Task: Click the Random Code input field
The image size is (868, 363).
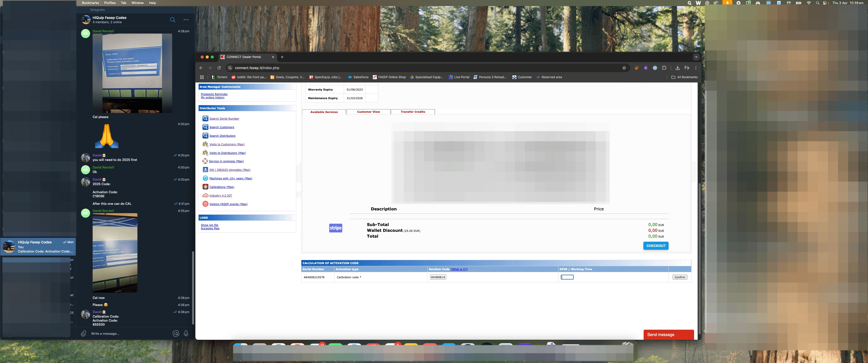Action: coord(438,277)
